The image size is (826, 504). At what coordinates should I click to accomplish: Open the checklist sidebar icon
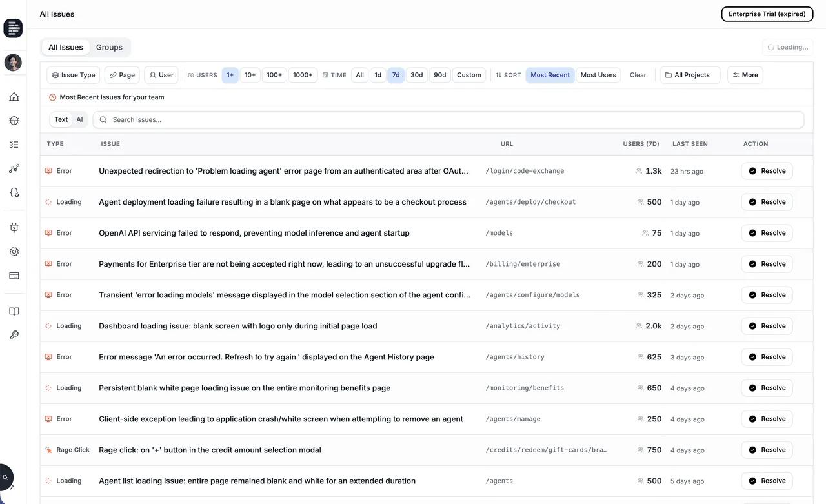pyautogui.click(x=14, y=145)
